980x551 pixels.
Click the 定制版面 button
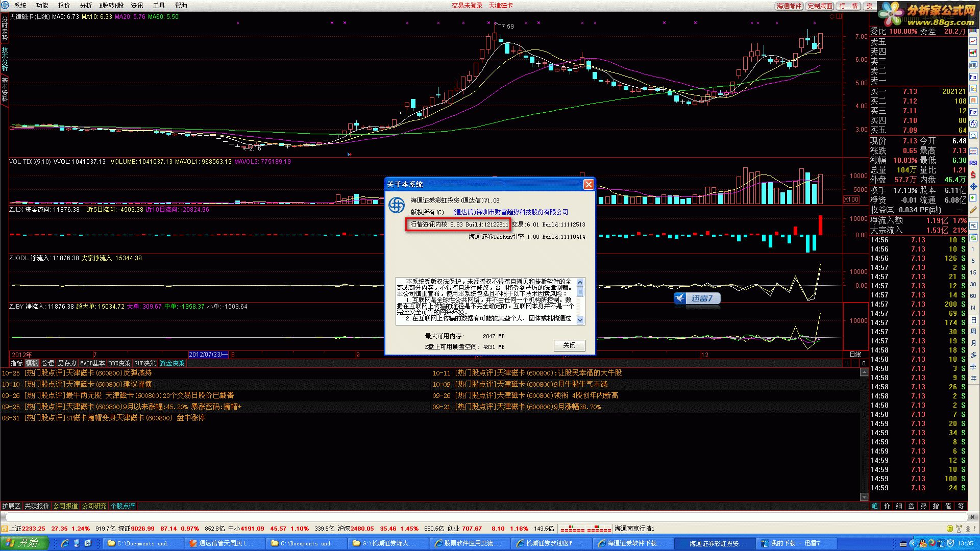(820, 6)
